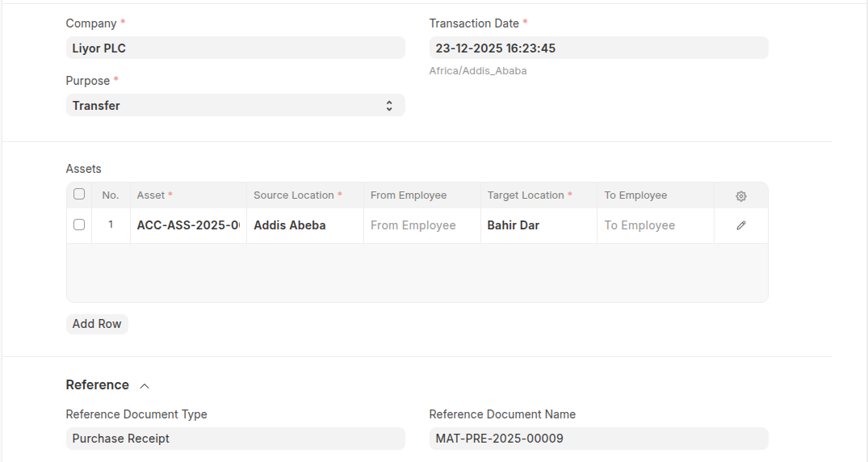Click the Add Row button

(97, 324)
